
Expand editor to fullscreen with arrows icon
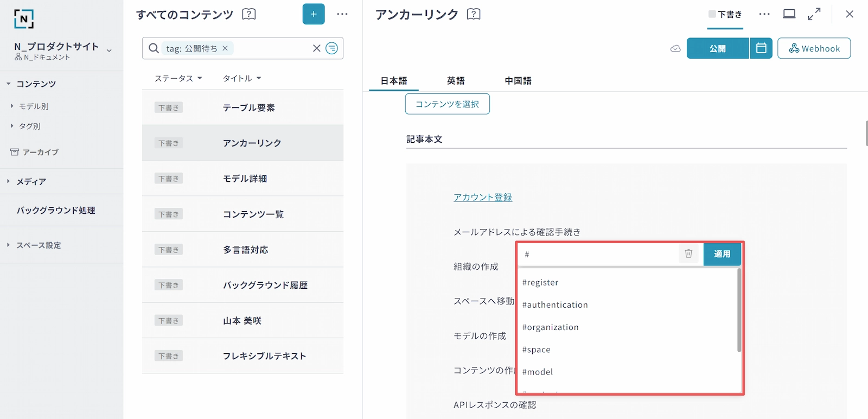(x=814, y=14)
